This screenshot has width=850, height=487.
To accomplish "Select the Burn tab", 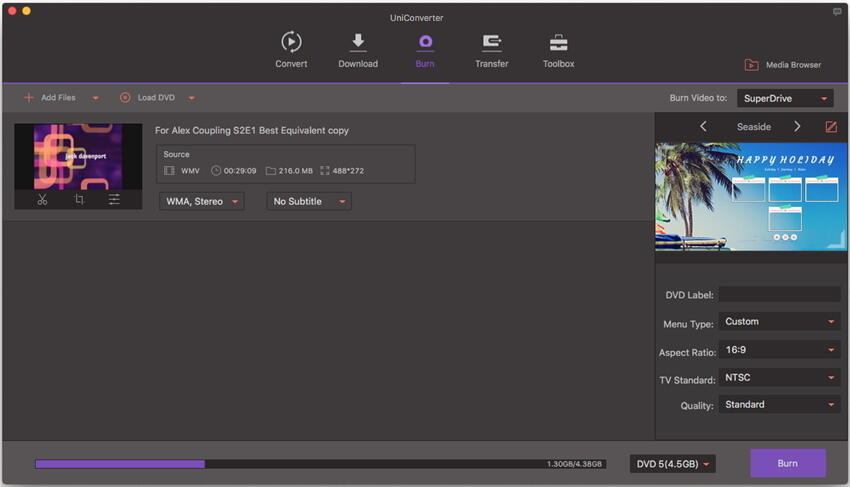I will click(425, 50).
